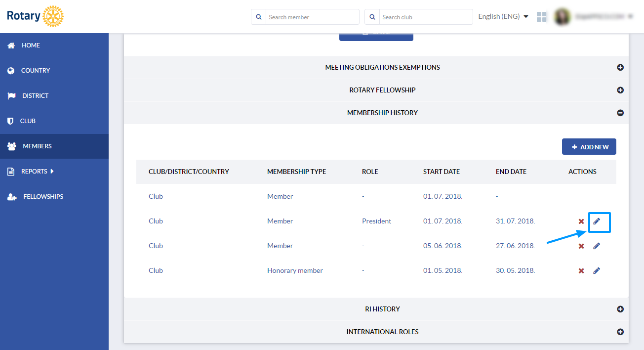
Task: Click the CLUB/DISTRICT/COUNTRY column header
Action: point(189,172)
